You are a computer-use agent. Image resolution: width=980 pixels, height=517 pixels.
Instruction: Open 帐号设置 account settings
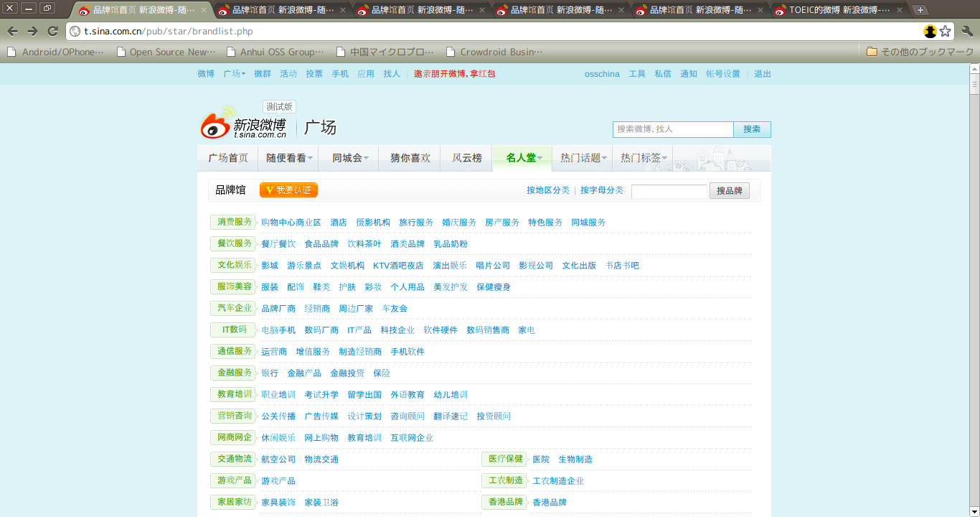[x=723, y=74]
